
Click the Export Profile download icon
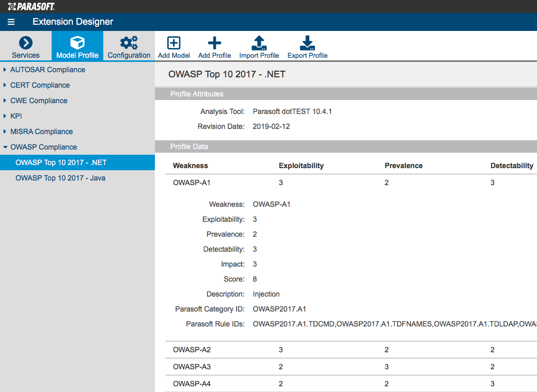(x=307, y=43)
